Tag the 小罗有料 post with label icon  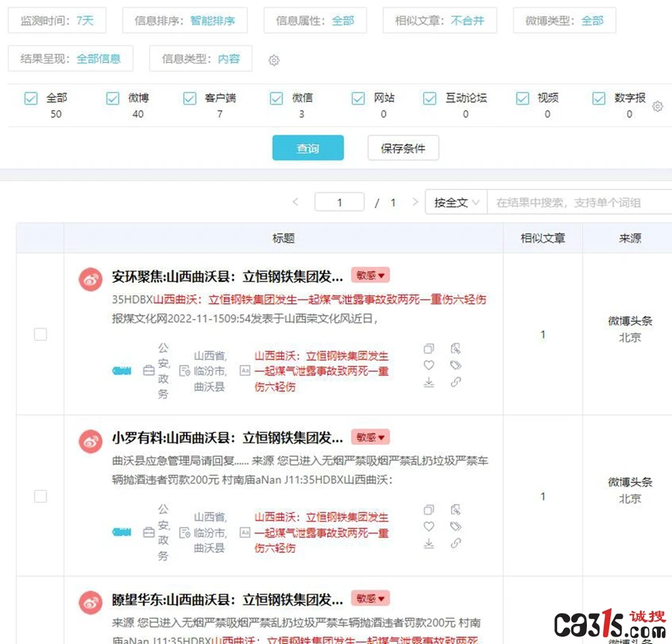click(455, 526)
